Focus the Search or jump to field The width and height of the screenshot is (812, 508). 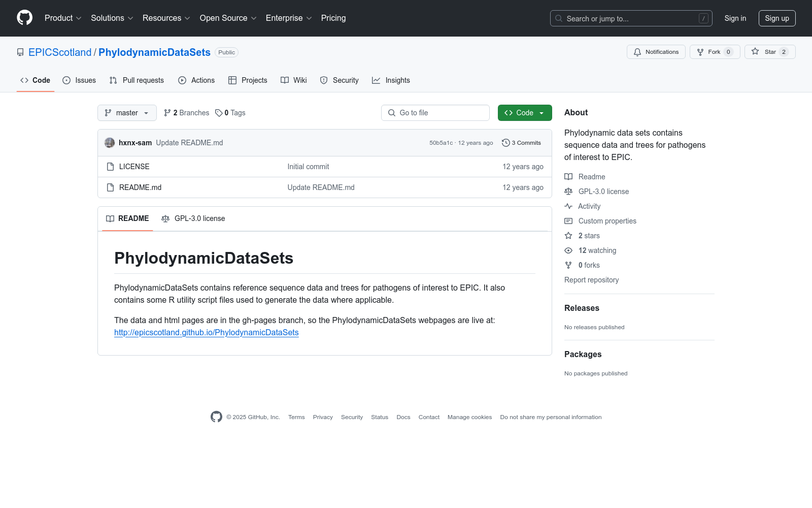[x=631, y=18]
